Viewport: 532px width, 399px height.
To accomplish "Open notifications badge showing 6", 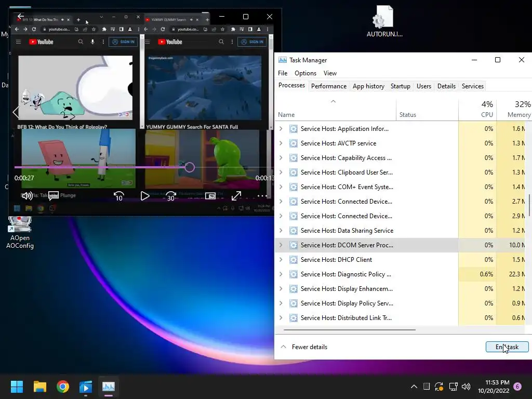I will click(x=517, y=387).
